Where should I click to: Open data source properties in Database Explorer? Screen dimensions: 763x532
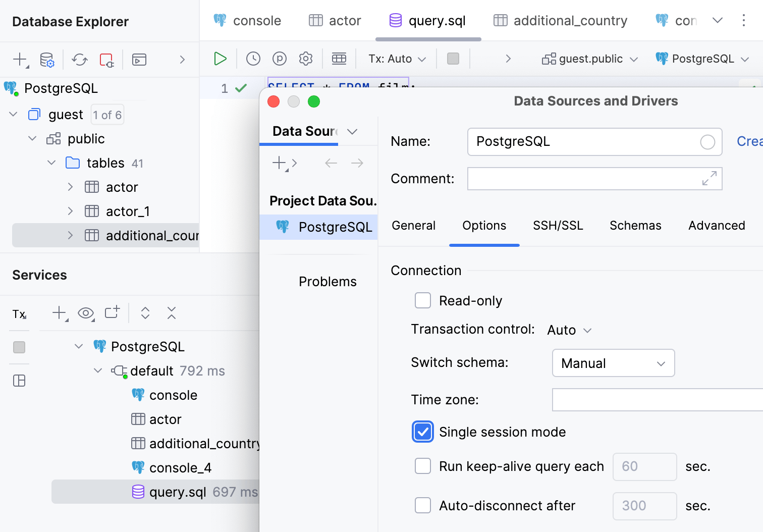(x=47, y=59)
